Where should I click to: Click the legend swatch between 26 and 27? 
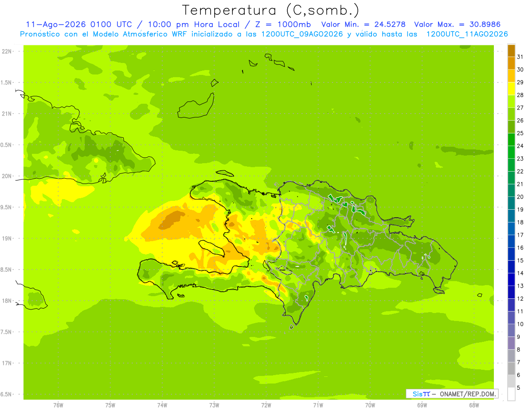511,114
